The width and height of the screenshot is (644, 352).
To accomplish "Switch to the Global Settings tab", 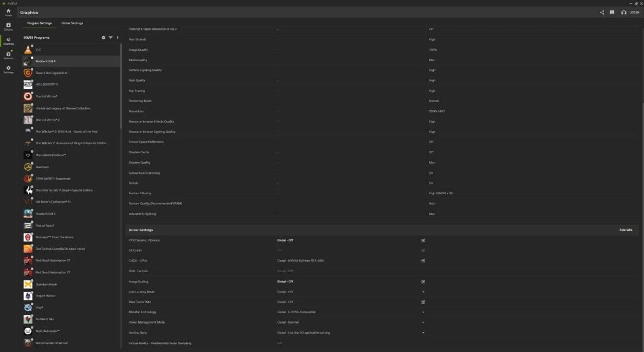I will point(72,23).
